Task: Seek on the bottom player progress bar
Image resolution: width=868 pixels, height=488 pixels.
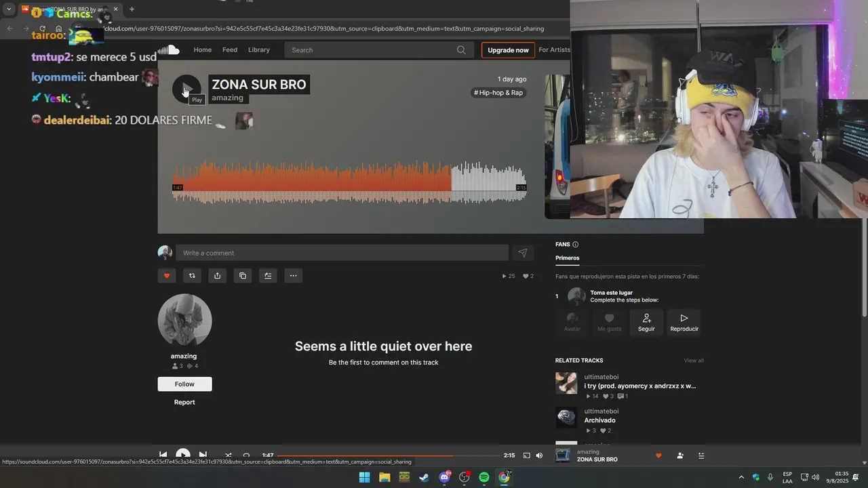Action: pyautogui.click(x=388, y=455)
